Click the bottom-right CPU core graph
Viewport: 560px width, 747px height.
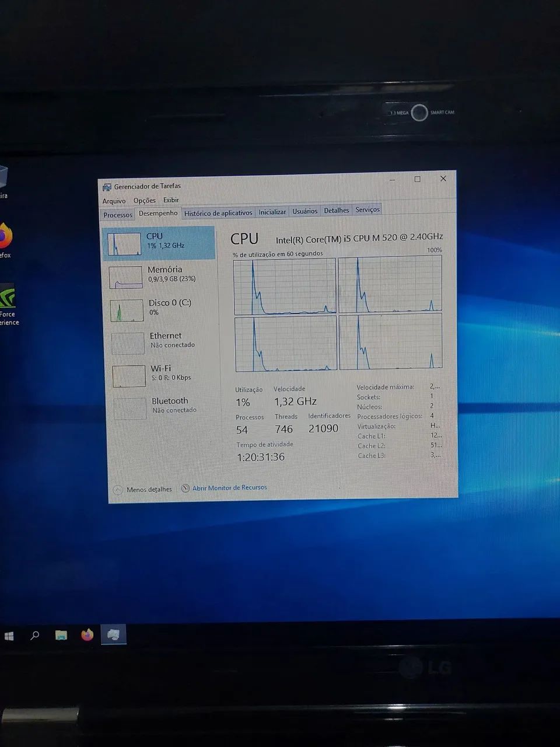[391, 342]
